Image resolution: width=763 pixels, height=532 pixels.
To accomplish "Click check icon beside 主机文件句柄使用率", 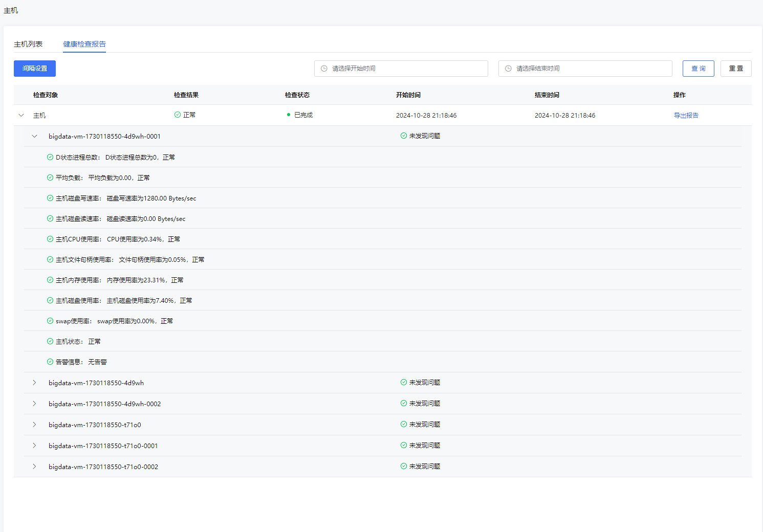I will 50,259.
